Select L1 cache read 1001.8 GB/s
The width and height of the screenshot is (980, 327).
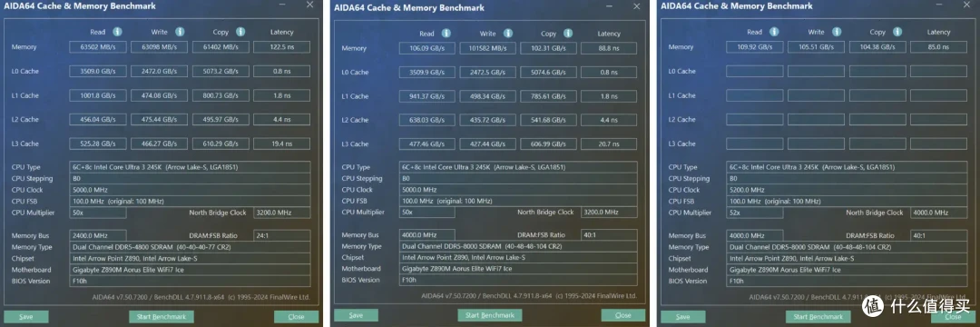(98, 95)
